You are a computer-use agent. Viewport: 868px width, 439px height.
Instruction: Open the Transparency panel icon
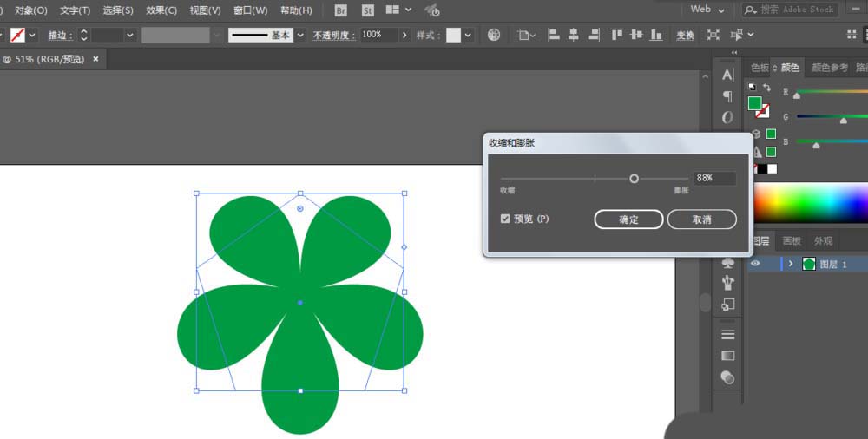pos(728,377)
